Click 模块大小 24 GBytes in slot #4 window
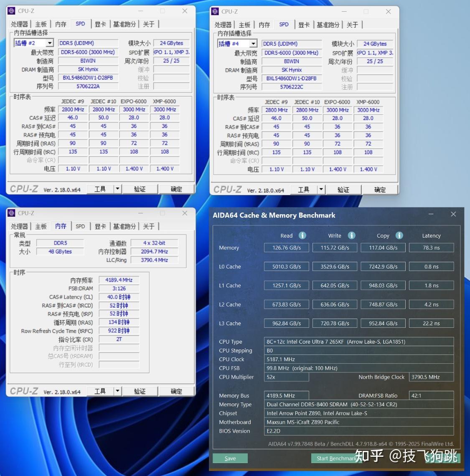The height and width of the screenshot is (476, 470). tap(375, 44)
